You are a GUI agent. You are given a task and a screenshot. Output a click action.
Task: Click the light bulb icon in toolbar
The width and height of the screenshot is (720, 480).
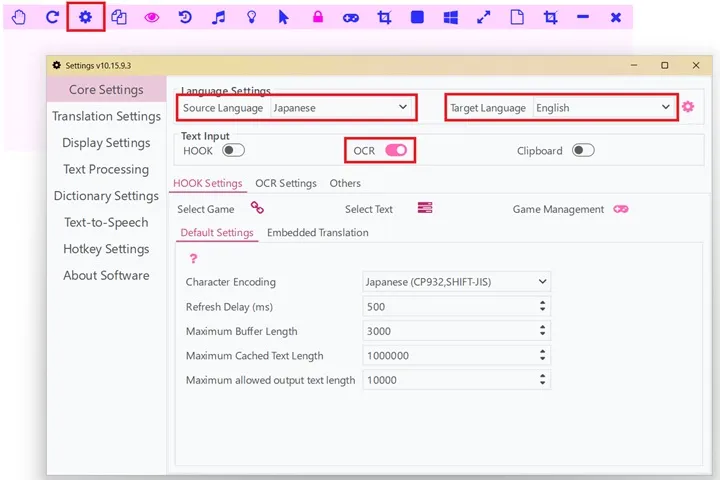pos(251,17)
